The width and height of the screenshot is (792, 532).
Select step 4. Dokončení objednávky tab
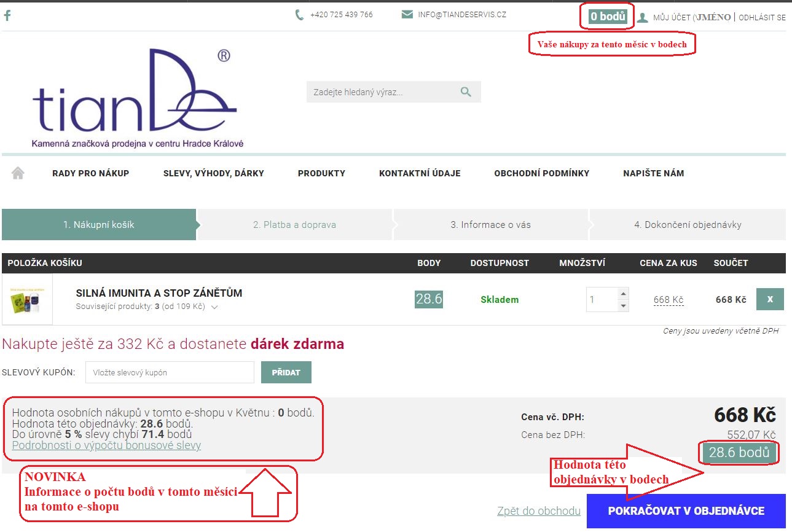coord(688,224)
